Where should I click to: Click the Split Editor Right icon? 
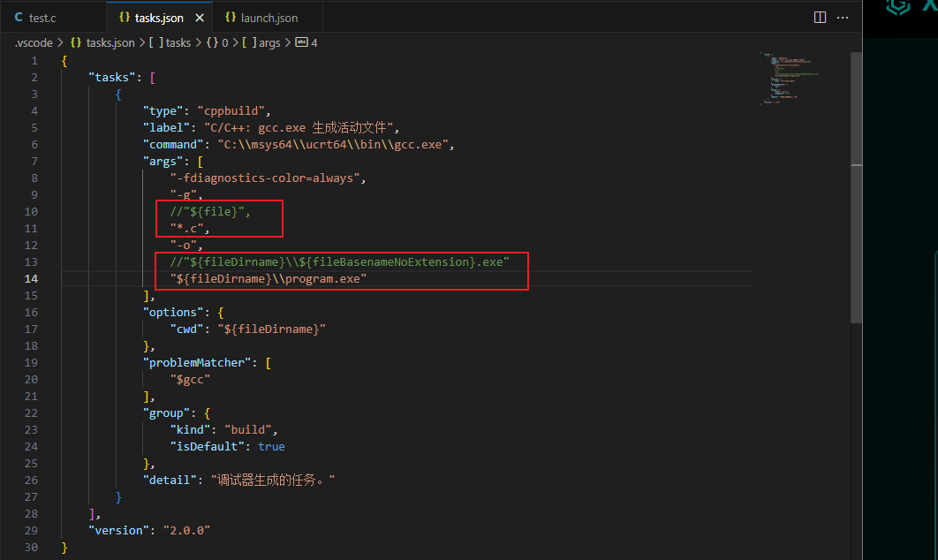coord(820,18)
